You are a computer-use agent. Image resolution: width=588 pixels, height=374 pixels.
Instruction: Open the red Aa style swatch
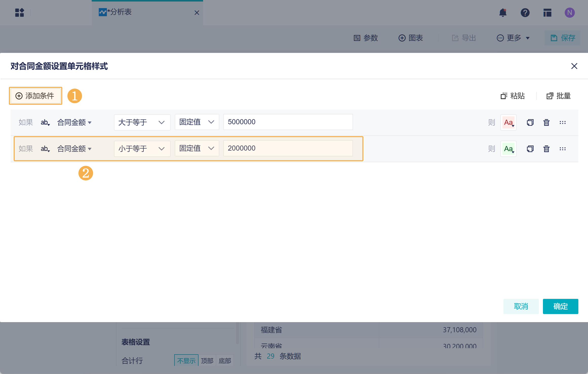click(x=508, y=122)
